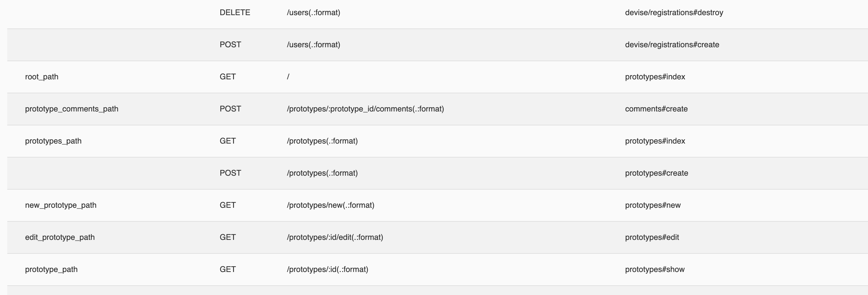The image size is (868, 295).
Task: Click prototypes#index action in root_path row
Action: [x=655, y=77]
